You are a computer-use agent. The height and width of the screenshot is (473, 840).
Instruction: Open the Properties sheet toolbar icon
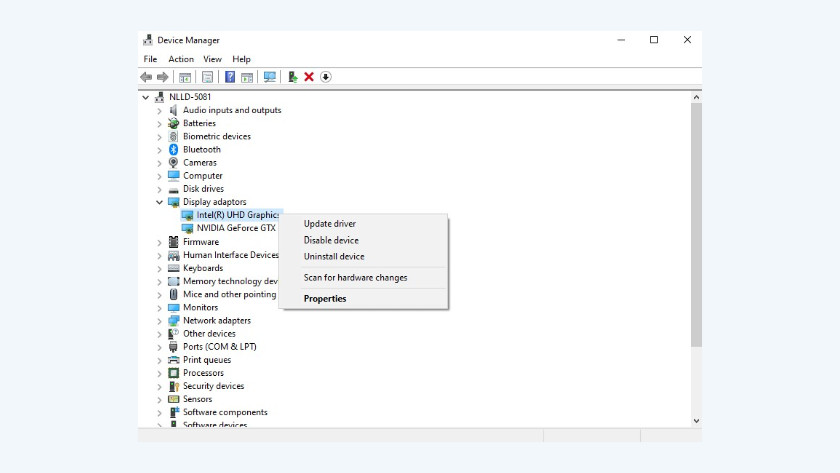[207, 77]
